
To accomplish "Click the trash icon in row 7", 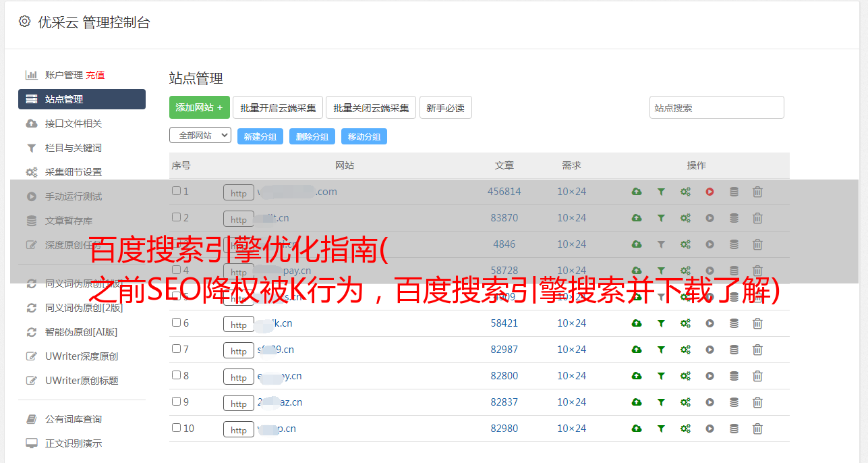I will click(x=757, y=350).
